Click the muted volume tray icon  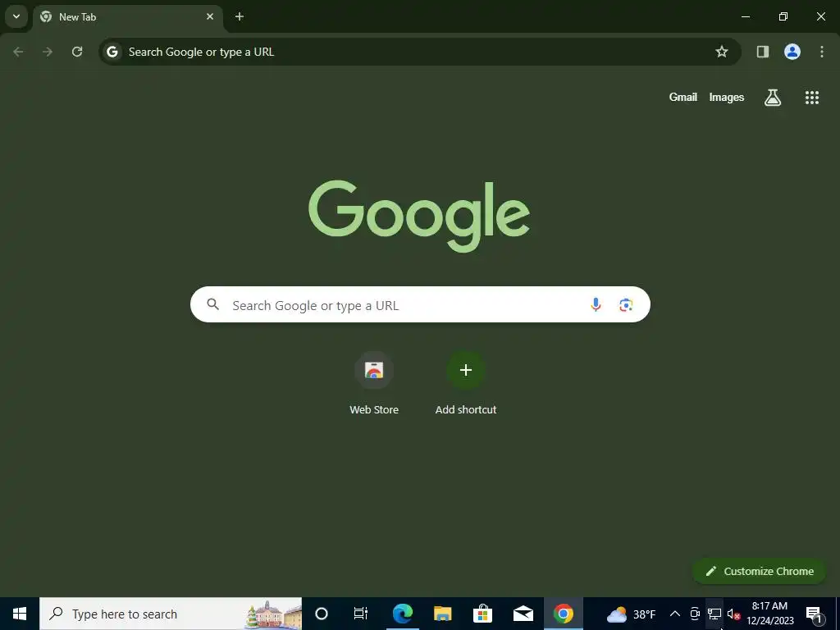[733, 614]
